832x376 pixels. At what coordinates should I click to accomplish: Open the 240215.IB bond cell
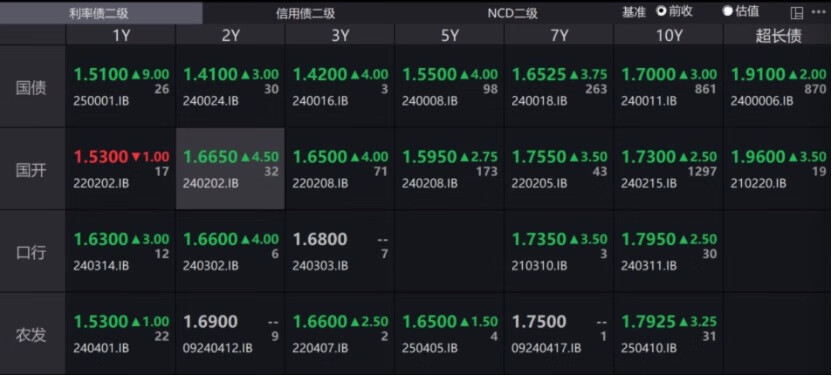[669, 169]
